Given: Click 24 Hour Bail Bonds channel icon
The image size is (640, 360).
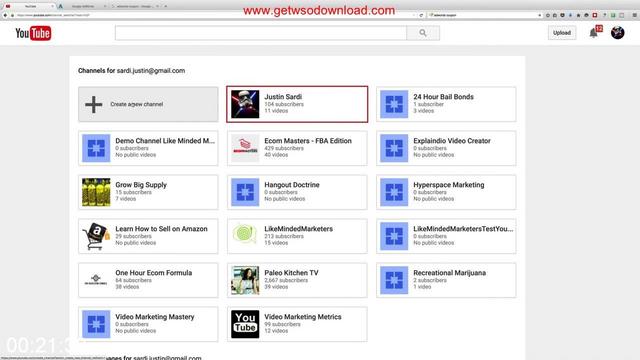Looking at the screenshot, I should click(394, 104).
